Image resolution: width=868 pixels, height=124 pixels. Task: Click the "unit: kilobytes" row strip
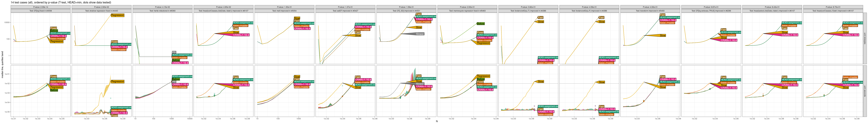(x=865, y=38)
